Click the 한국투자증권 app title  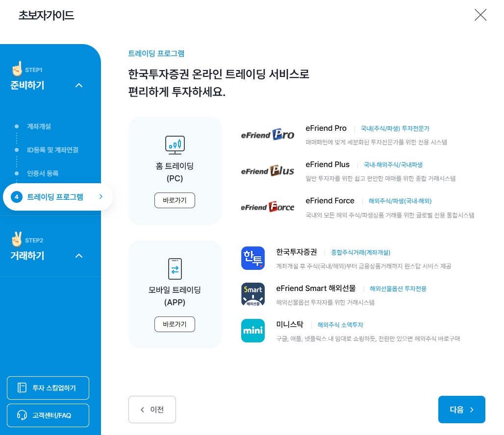(x=296, y=252)
